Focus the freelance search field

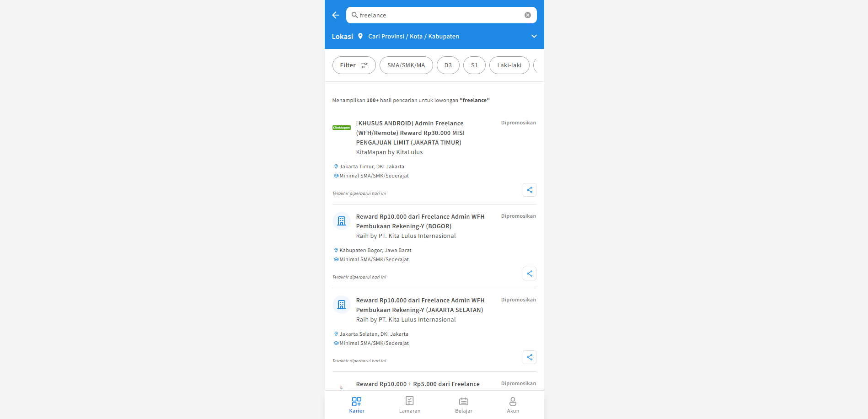point(441,15)
